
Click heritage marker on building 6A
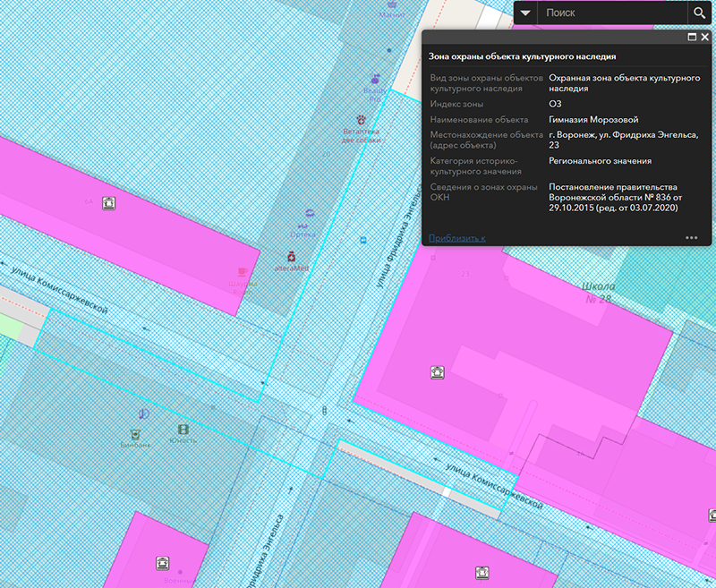click(x=109, y=202)
